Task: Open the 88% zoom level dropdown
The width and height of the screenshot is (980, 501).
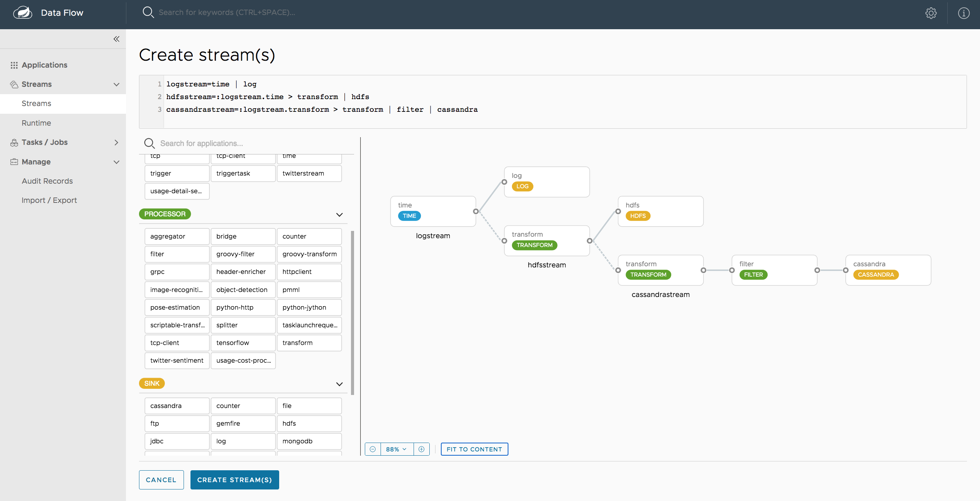Action: pyautogui.click(x=396, y=449)
